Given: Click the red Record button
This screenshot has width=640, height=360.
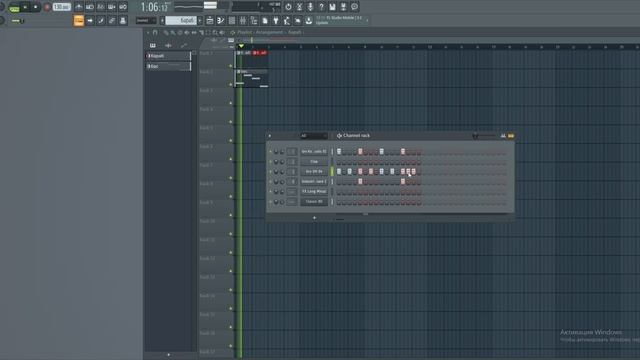Looking at the screenshot, I should click(47, 7).
